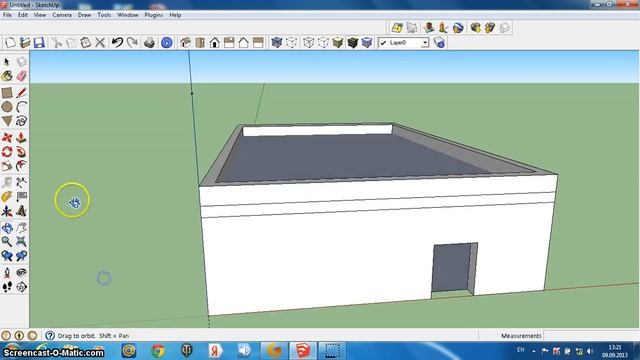Viewport: 640px width, 360px height.
Task: Choose the Protractor tool
Action: point(7,197)
